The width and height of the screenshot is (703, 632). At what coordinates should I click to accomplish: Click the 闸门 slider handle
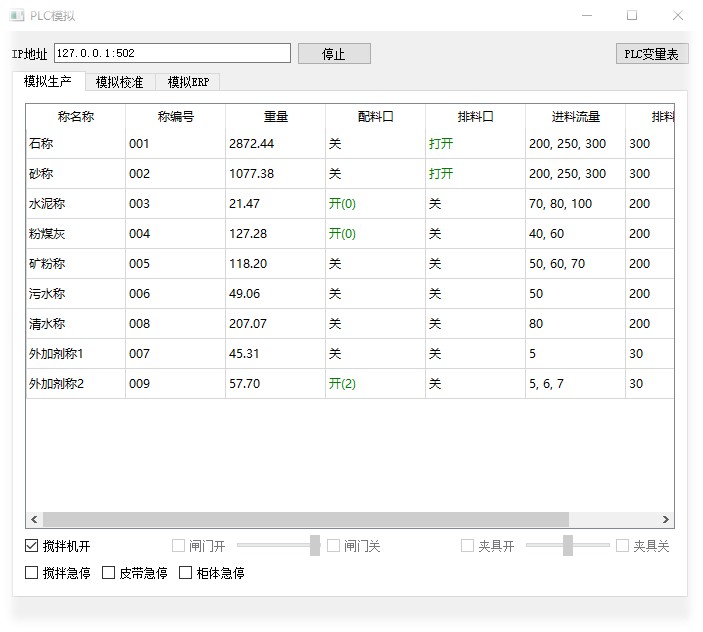(315, 546)
